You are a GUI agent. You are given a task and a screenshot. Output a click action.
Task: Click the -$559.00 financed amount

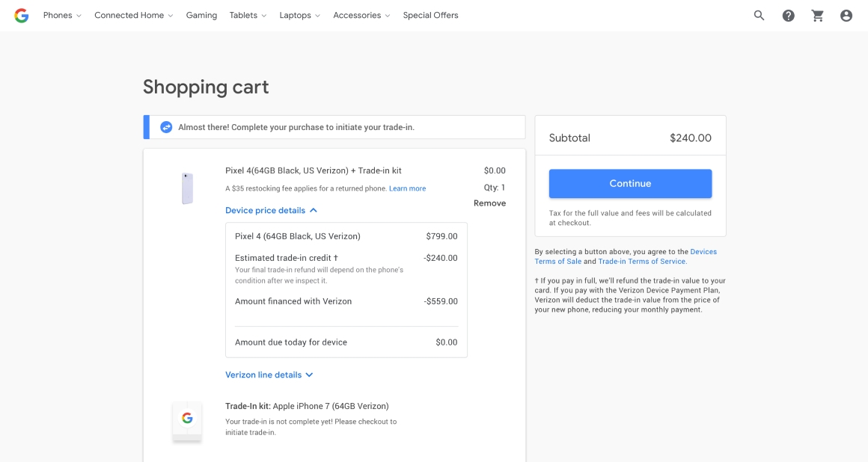[441, 301]
